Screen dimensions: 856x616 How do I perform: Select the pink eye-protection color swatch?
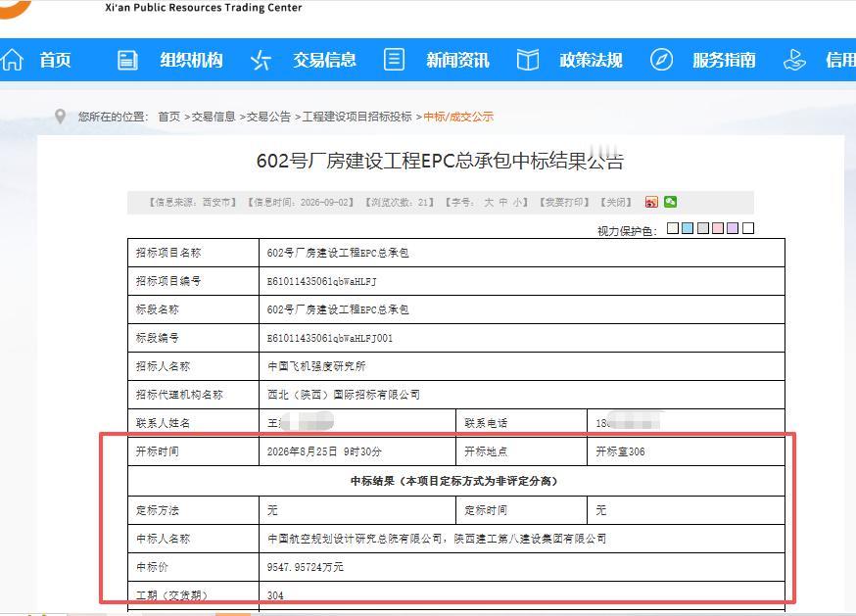click(x=718, y=228)
